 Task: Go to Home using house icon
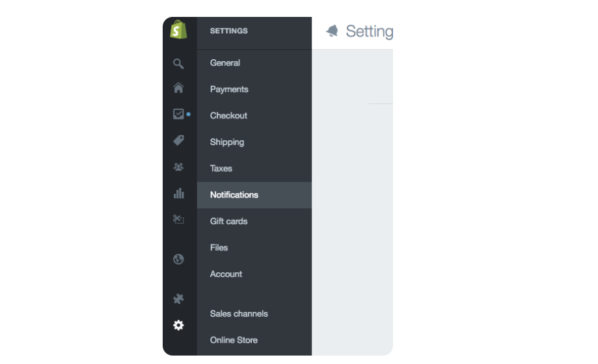(178, 88)
